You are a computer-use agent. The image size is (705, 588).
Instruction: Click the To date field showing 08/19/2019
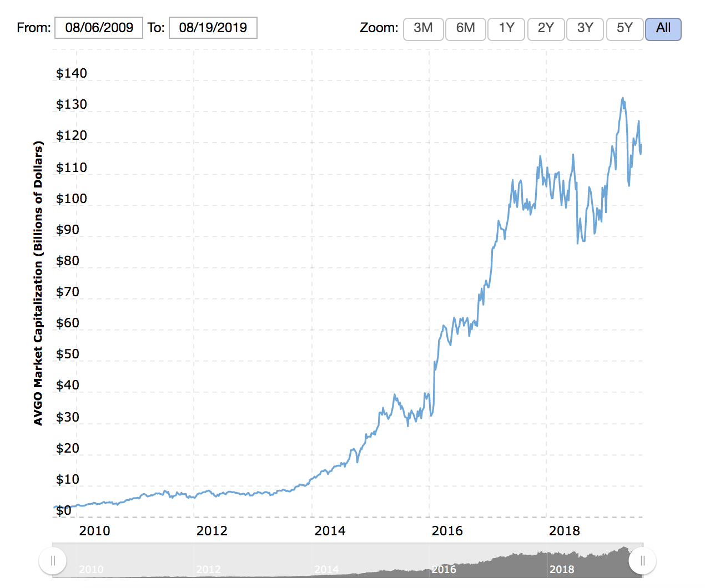pyautogui.click(x=213, y=28)
